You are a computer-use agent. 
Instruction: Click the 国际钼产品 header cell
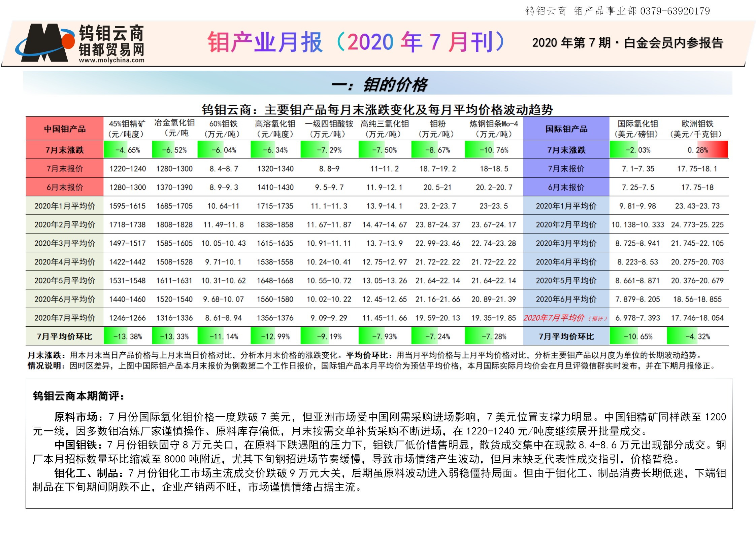pyautogui.click(x=566, y=129)
